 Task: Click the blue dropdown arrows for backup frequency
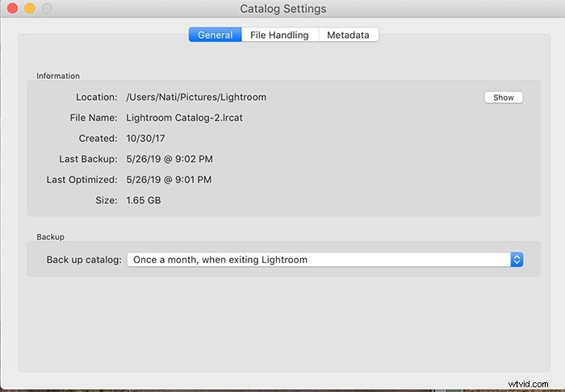tap(517, 260)
